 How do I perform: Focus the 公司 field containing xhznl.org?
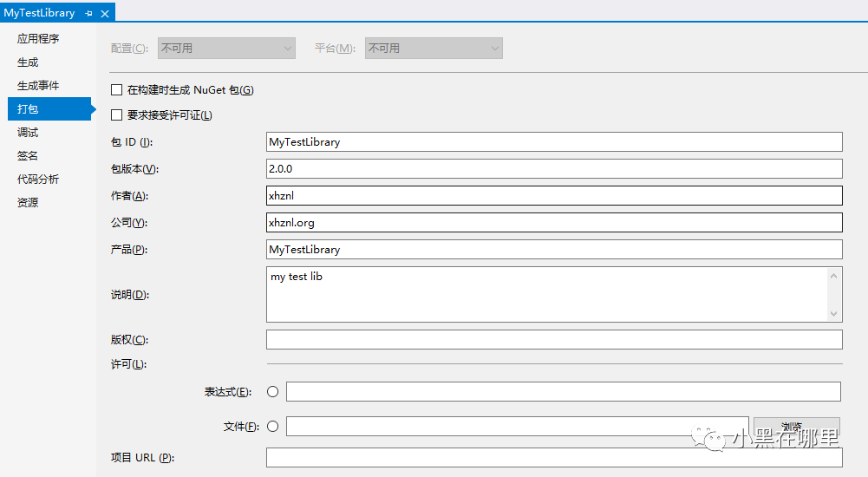coord(554,222)
